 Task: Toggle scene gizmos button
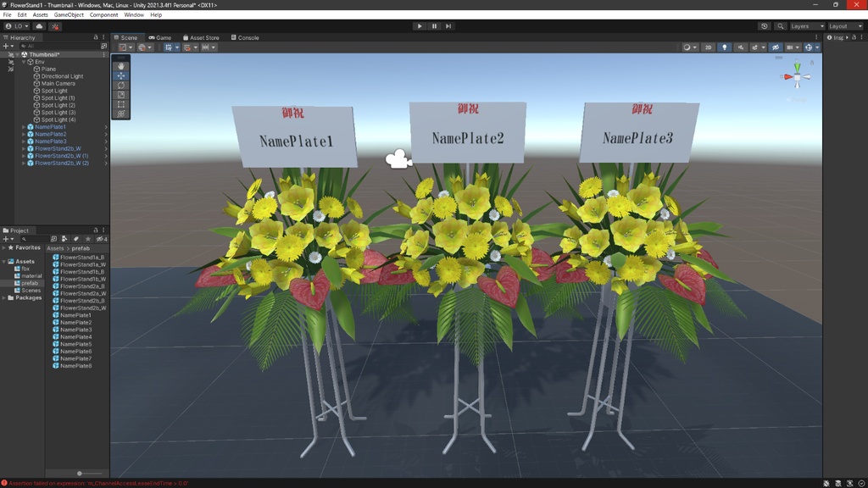click(809, 47)
